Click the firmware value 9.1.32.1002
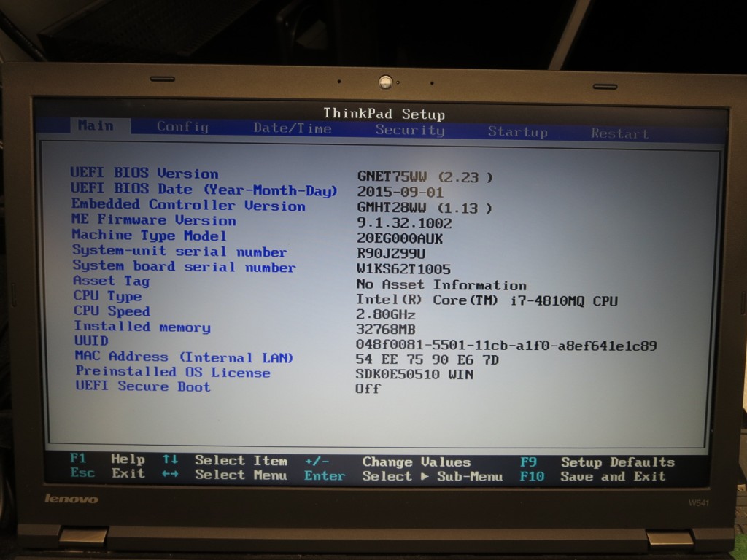This screenshot has width=747, height=560. 404,223
